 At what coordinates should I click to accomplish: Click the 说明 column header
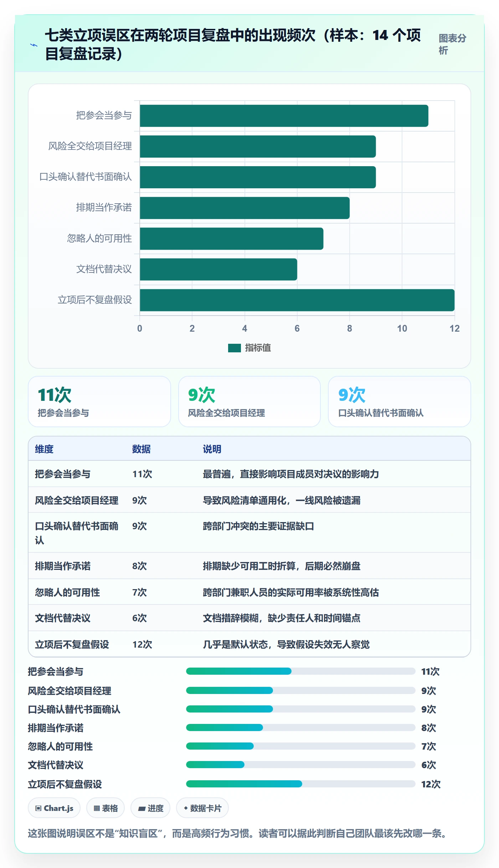point(212,449)
